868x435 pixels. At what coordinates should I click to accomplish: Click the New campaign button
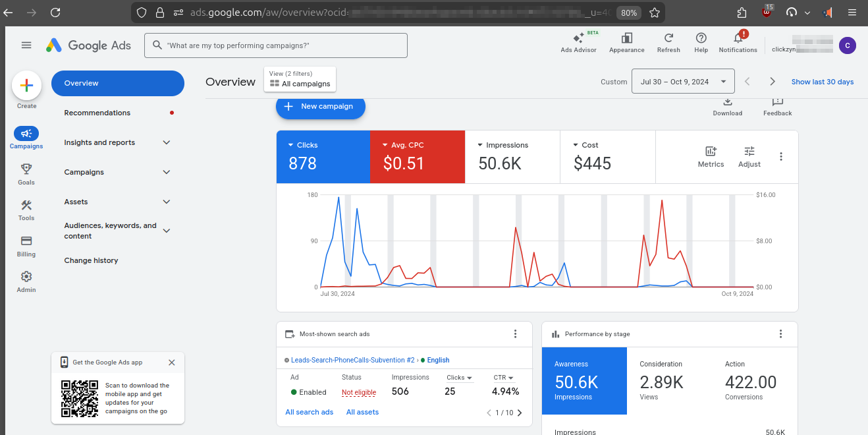(x=321, y=105)
